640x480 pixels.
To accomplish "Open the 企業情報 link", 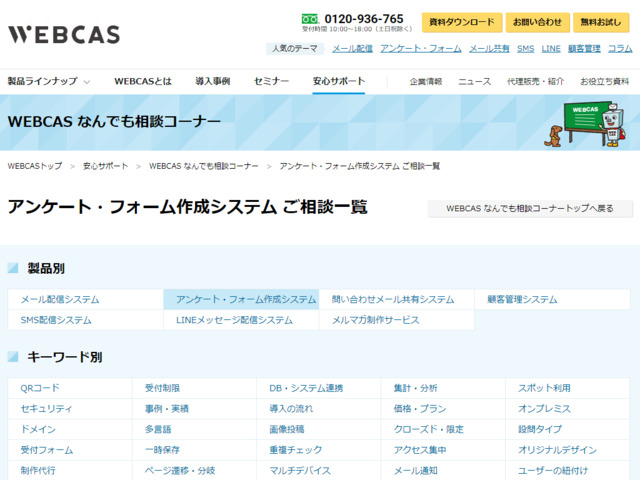I will pos(426,81).
